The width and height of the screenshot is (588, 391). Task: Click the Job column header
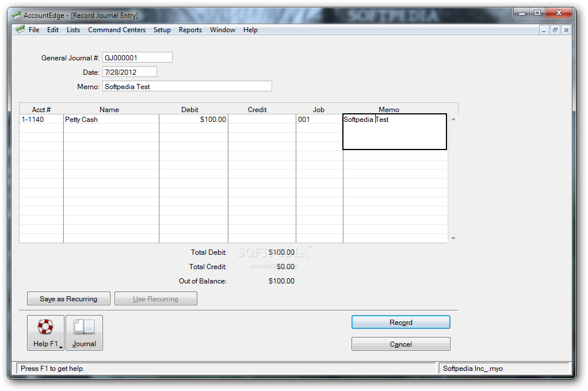319,109
